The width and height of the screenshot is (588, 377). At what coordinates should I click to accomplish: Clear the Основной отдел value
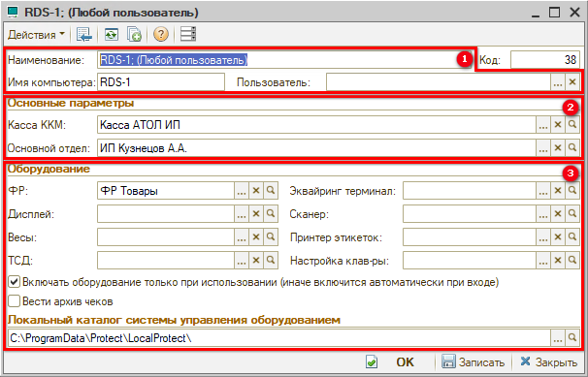click(x=558, y=148)
